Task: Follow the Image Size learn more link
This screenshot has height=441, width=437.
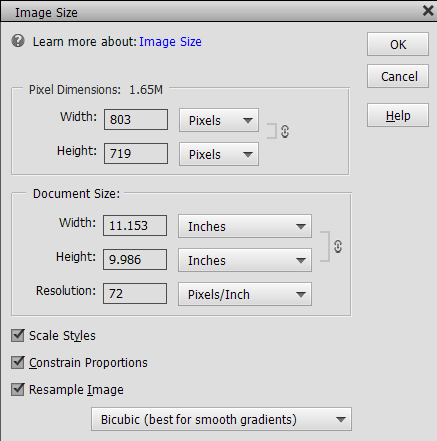Action: pos(170,42)
